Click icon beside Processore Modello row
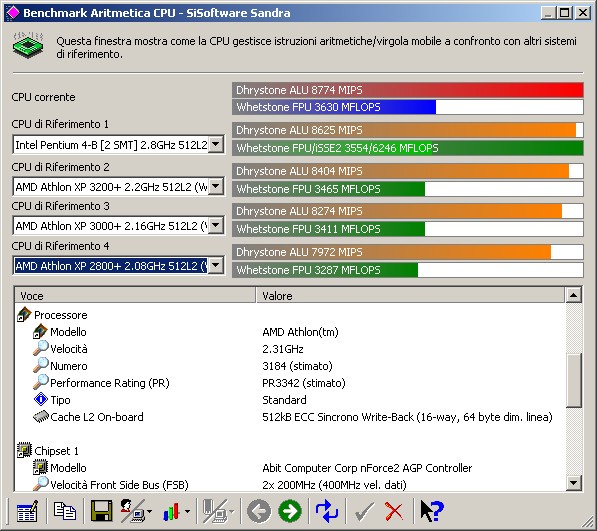Image resolution: width=597 pixels, height=531 pixels. tap(40, 332)
